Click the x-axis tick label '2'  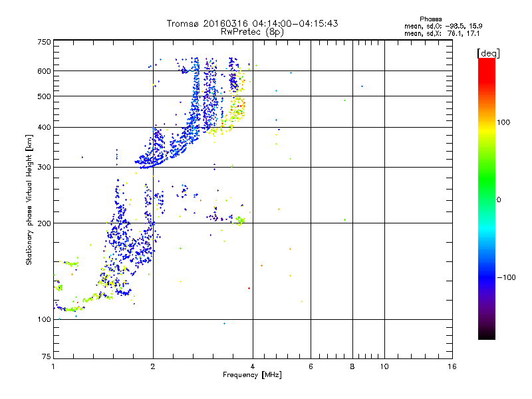tap(153, 366)
